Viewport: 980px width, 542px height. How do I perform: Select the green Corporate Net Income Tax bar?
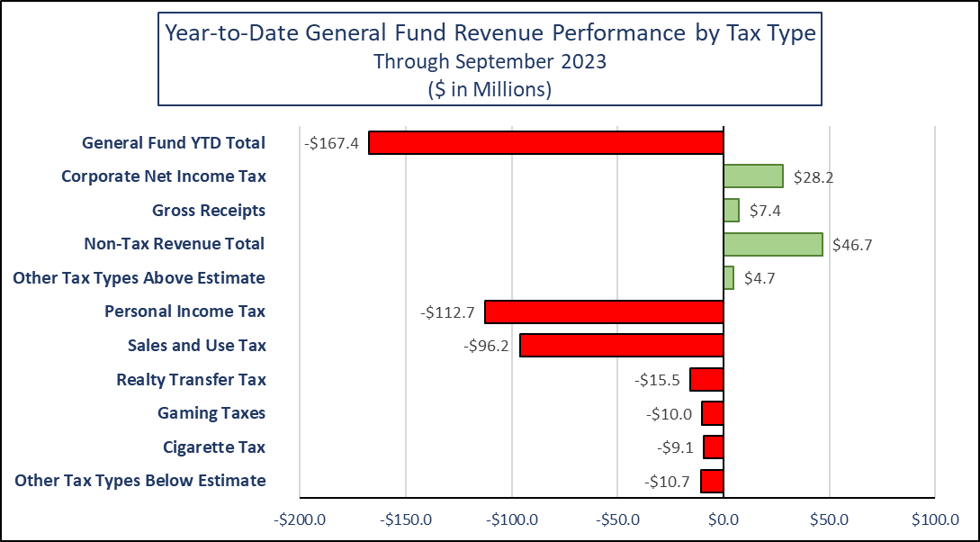753,176
